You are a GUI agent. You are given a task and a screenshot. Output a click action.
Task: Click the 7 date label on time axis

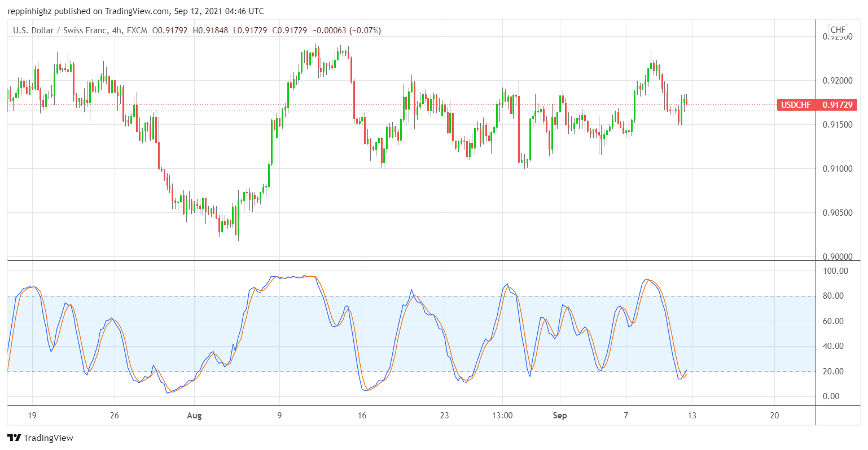click(626, 416)
